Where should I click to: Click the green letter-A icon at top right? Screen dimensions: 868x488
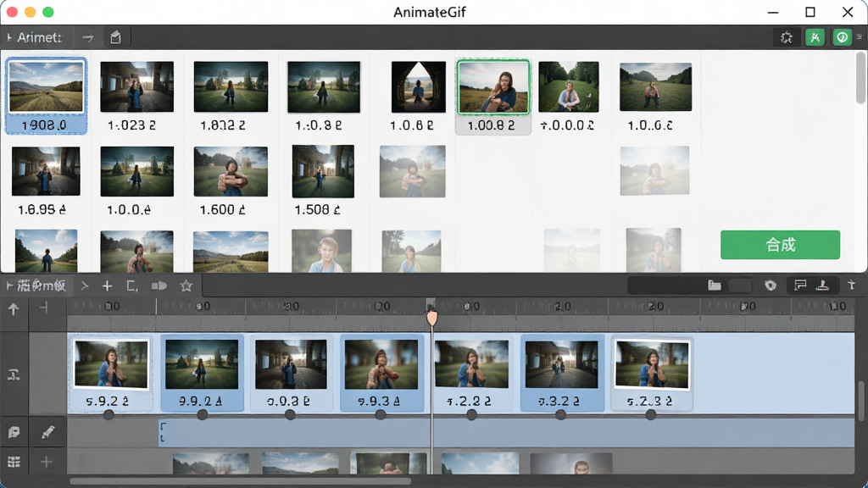pos(815,37)
